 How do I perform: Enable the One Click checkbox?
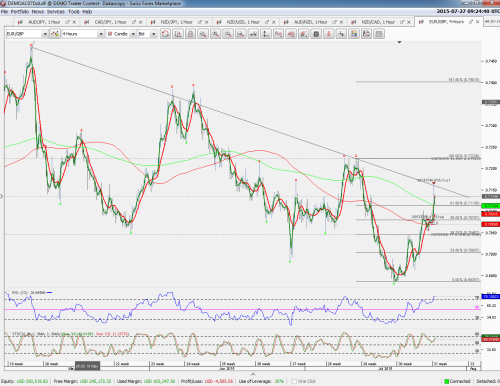click(x=294, y=381)
